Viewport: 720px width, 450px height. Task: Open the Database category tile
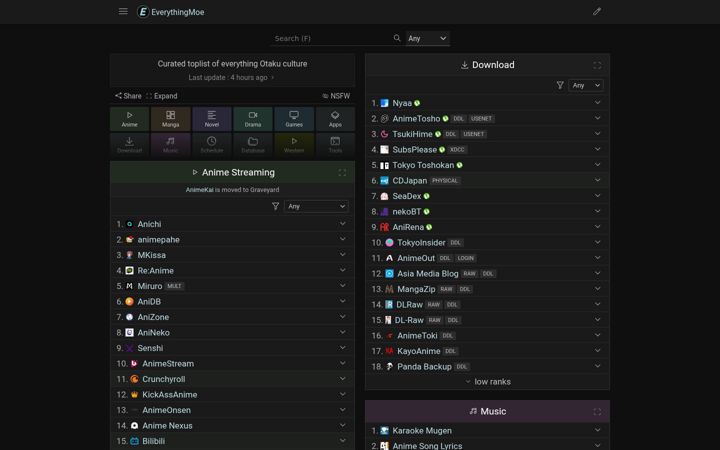click(253, 145)
